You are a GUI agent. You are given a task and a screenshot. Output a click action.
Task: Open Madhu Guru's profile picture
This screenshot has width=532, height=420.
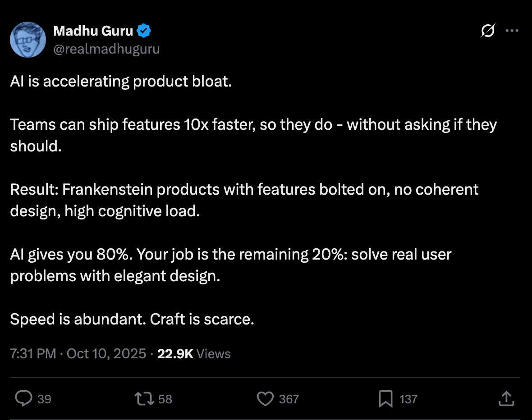[x=28, y=40]
